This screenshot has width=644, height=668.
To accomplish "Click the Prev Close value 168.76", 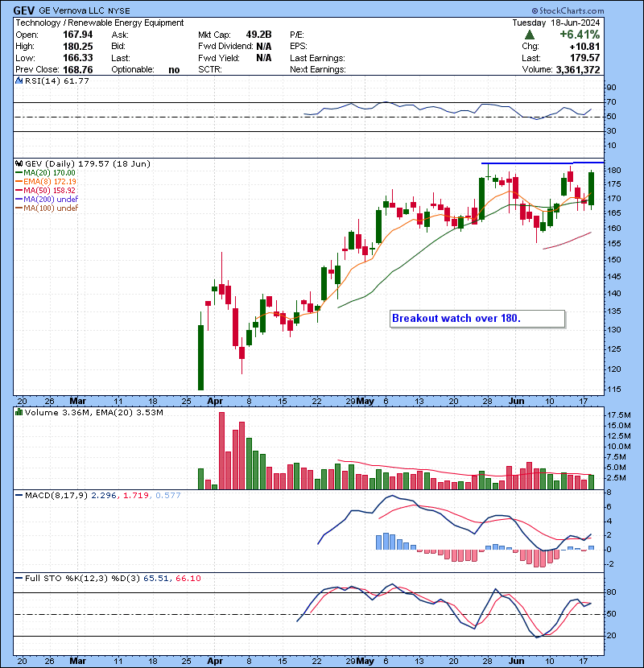I will (x=77, y=69).
